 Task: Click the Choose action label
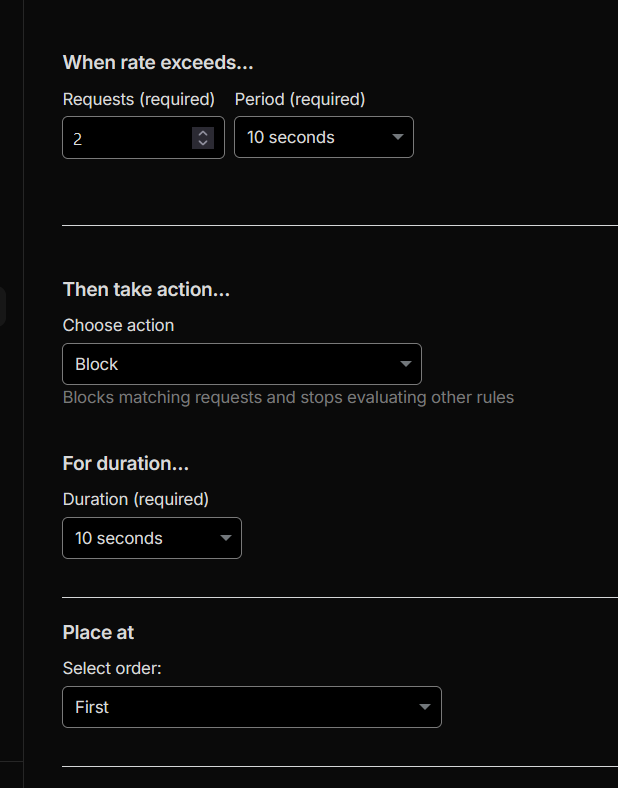tap(118, 325)
